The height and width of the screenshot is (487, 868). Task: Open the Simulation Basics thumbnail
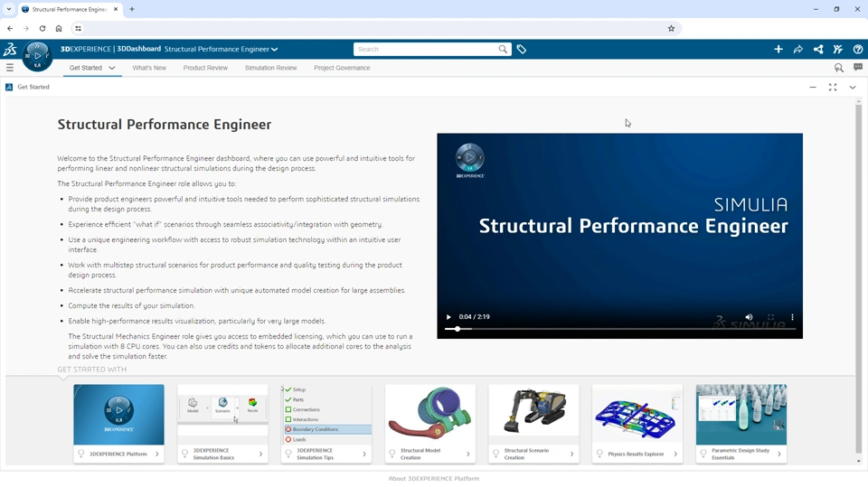click(x=222, y=415)
